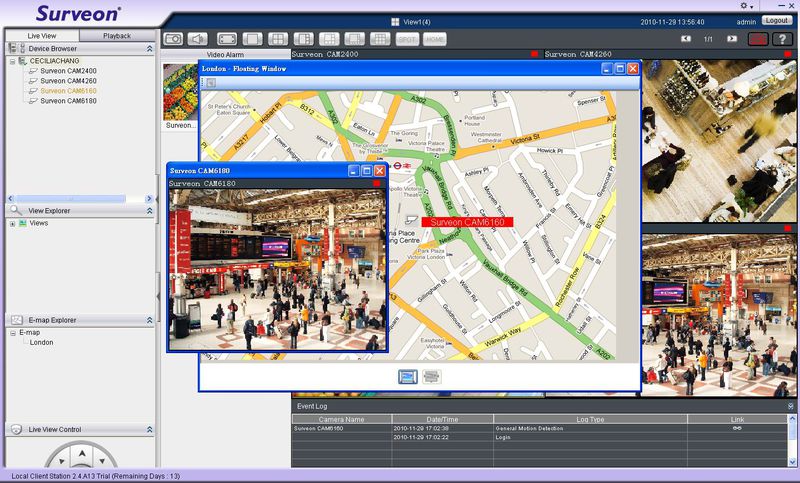Image resolution: width=800 pixels, height=483 pixels.
Task: Click the Link column header
Action: pos(737,419)
